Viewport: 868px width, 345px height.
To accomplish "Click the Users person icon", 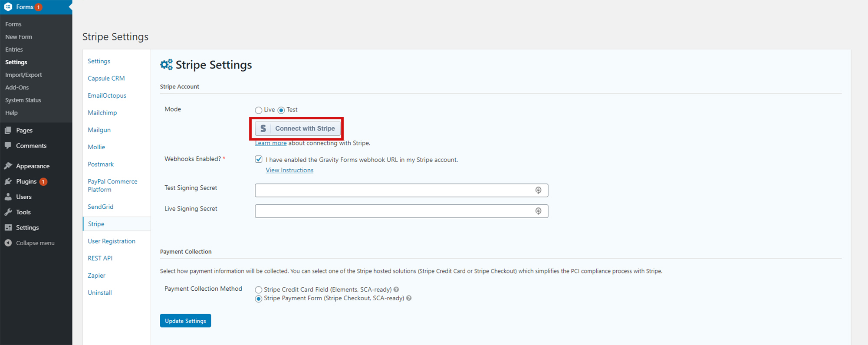I will point(8,197).
